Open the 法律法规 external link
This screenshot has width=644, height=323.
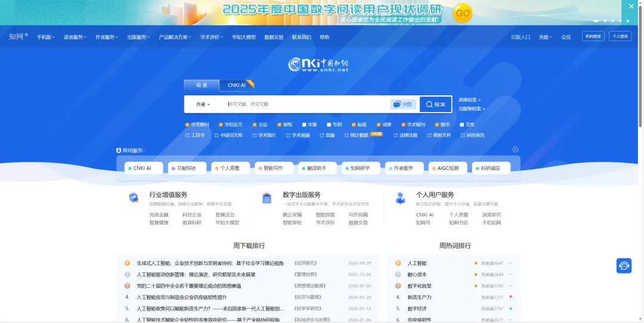405,135
